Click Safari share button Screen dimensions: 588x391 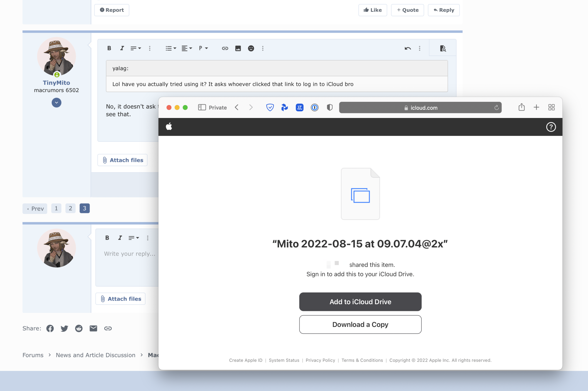click(522, 107)
